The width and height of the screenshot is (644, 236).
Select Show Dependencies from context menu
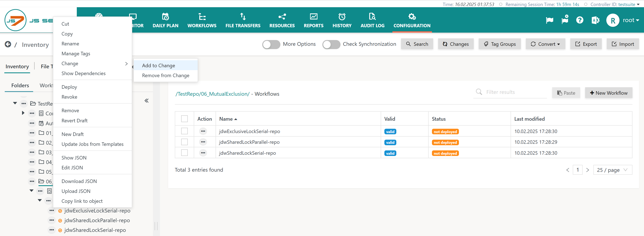coord(92,73)
